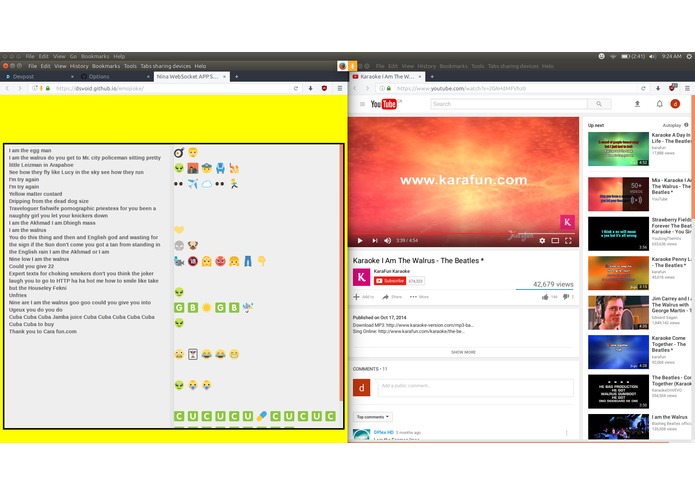Click lyric 'Thank you to Cara fun.com'
This screenshot has width=695, height=494.
pos(43,331)
